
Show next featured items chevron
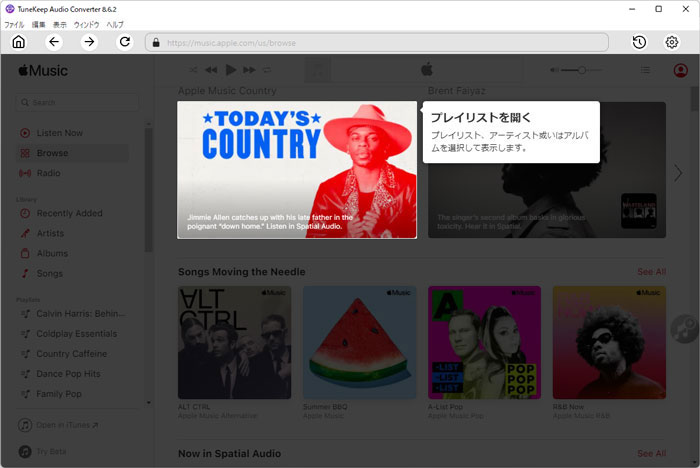tap(678, 173)
